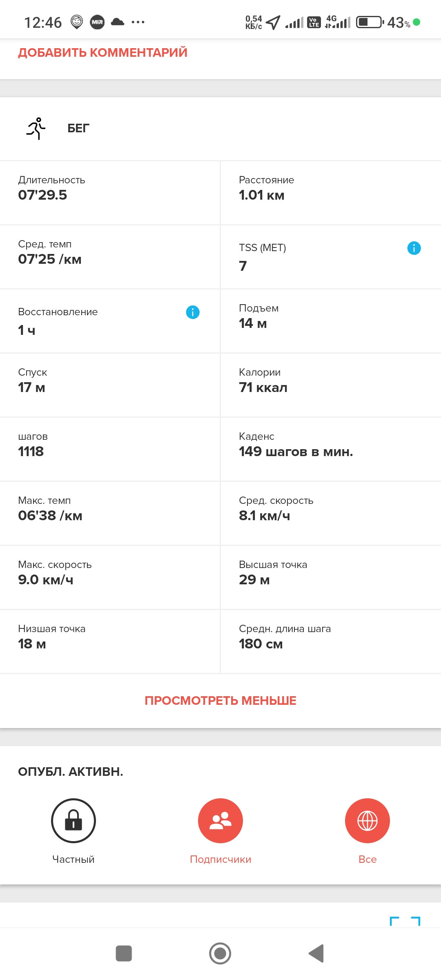Screen dimensions: 441x980
Task: Tap Android home navigation button
Action: [220, 953]
